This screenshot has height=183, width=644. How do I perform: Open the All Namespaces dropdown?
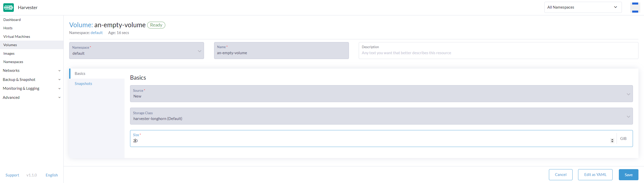582,7
